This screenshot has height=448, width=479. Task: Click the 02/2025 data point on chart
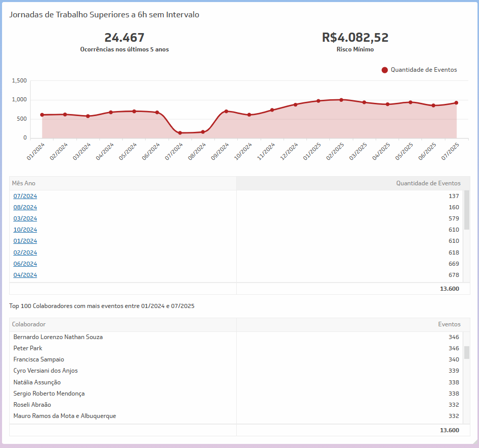point(341,100)
